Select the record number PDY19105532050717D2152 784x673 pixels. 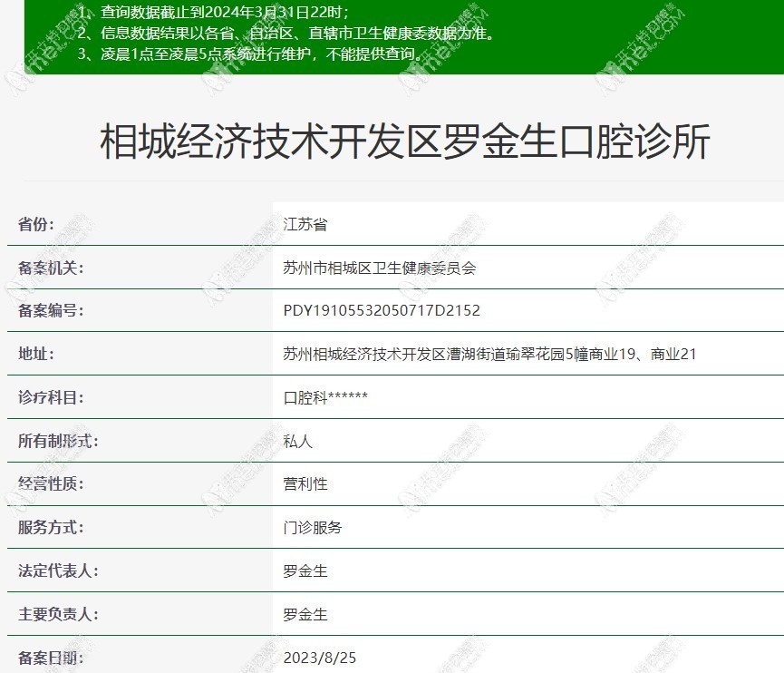(382, 310)
